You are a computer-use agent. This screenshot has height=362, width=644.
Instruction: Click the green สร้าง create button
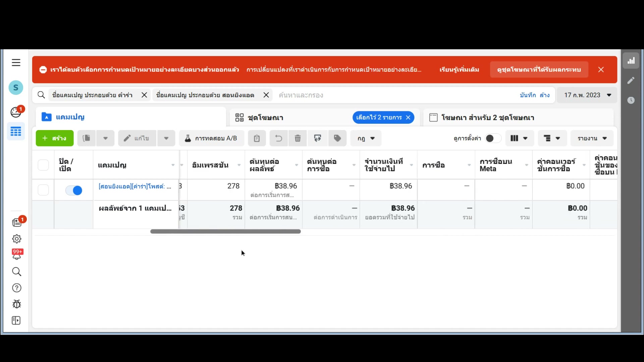pos(55,138)
